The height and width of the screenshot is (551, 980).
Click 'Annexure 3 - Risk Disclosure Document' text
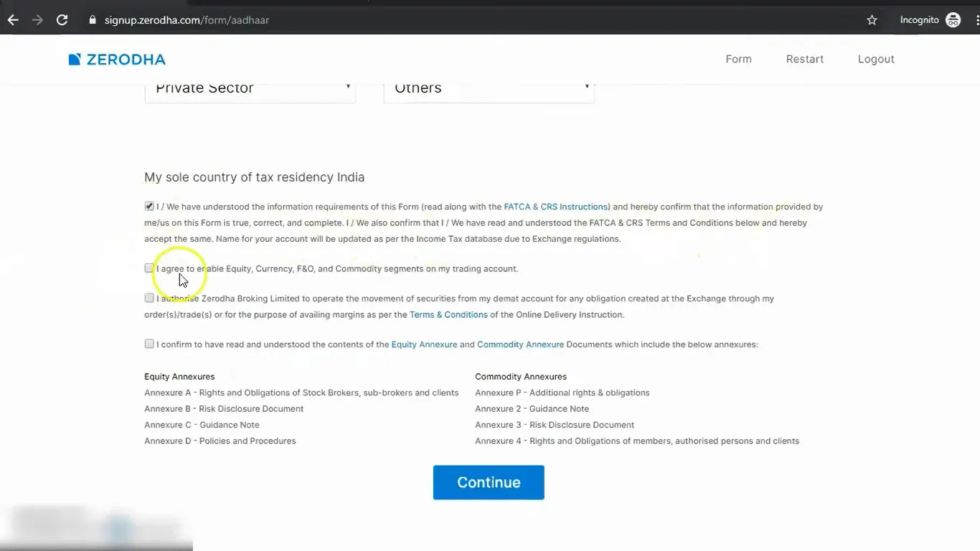[555, 425]
